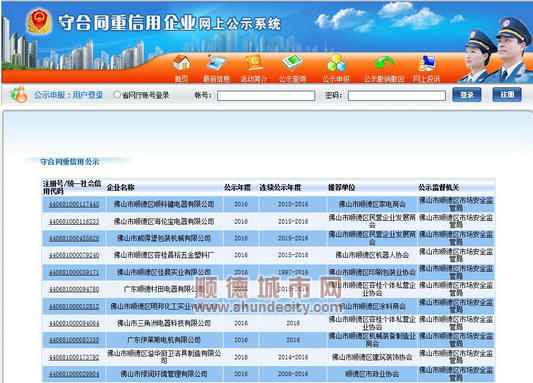Viewport: 533px width, 383px height.
Task: Open registration link for 三角洲电器科技 row
Action: (x=74, y=323)
